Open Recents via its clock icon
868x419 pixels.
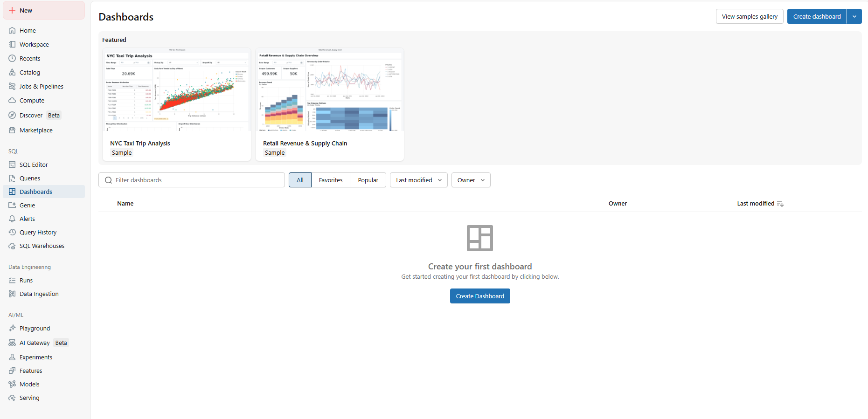coord(12,58)
